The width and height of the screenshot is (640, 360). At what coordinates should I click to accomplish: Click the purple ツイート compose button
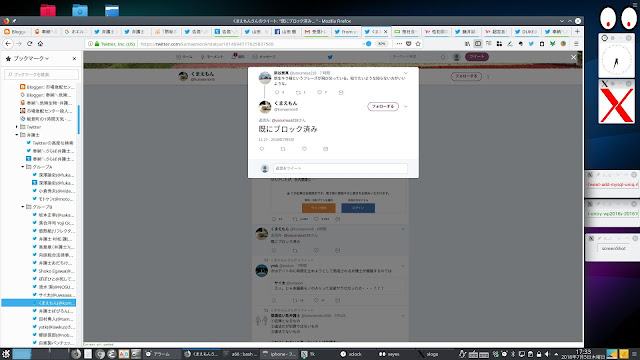(x=477, y=57)
